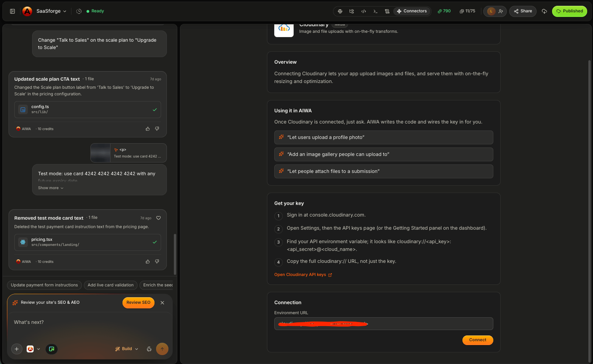Image resolution: width=593 pixels, height=364 pixels.
Task: Send the message with arrow button
Action: 162,349
